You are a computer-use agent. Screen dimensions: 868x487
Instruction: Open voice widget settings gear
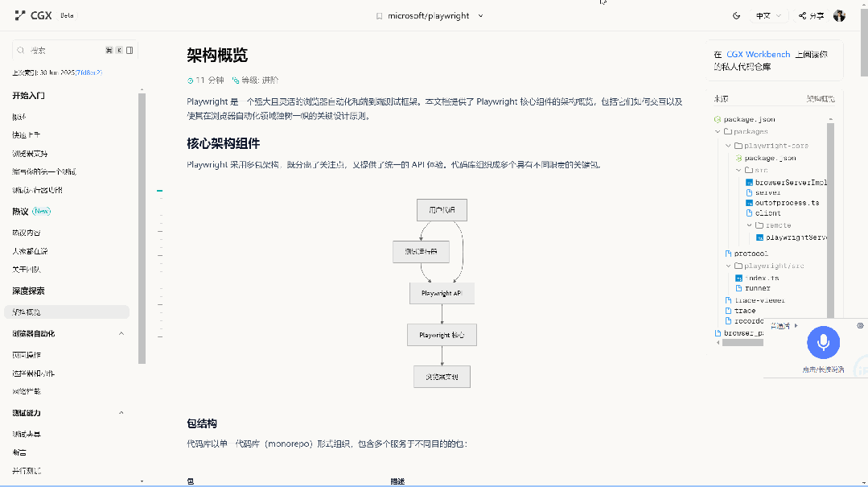(860, 326)
